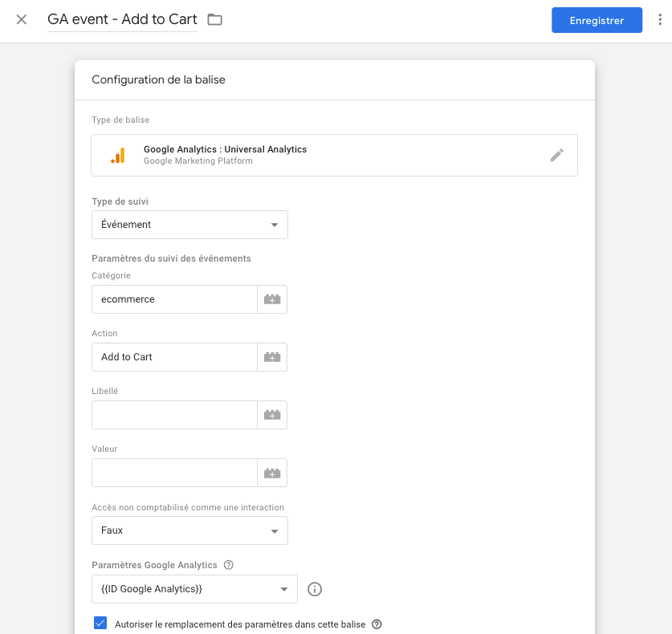This screenshot has height=634, width=672.
Task: Expand the Accès non comptabilisé dropdown
Action: (189, 530)
